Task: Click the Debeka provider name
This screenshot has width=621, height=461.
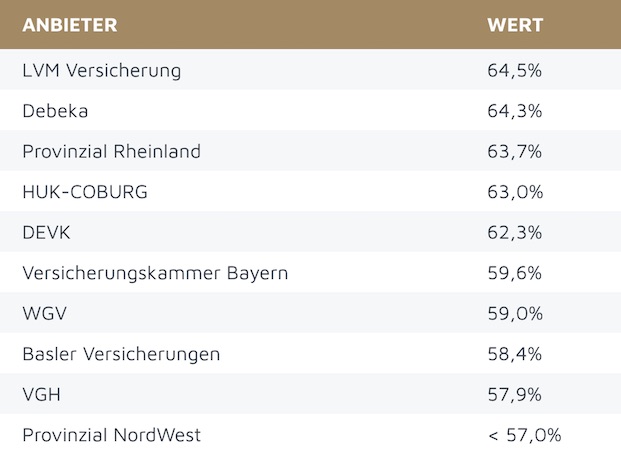Action: coord(56,111)
